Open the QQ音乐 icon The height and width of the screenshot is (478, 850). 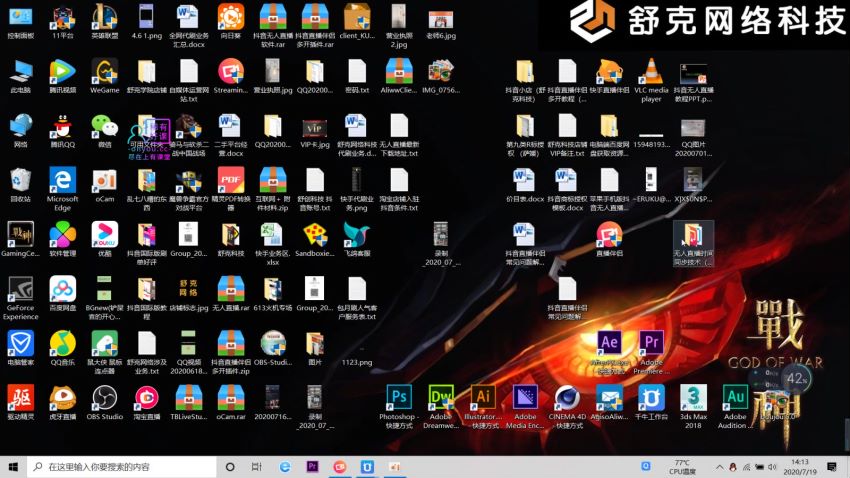(63, 343)
